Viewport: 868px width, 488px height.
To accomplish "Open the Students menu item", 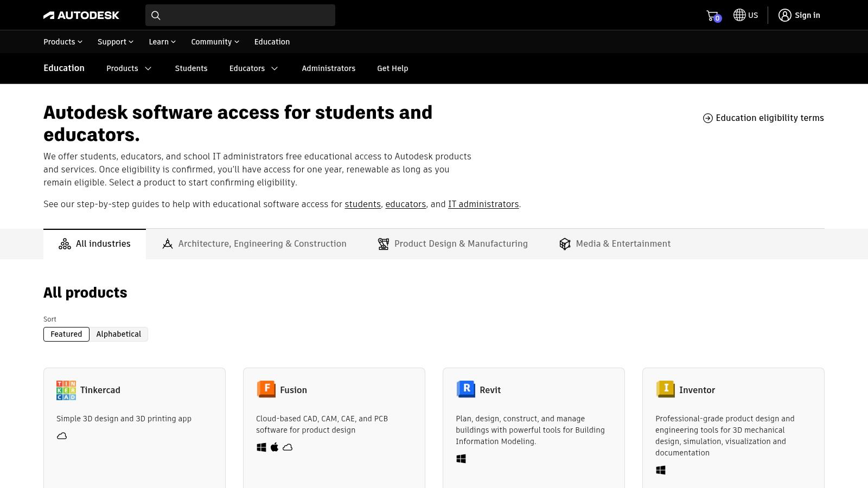I will pos(191,68).
